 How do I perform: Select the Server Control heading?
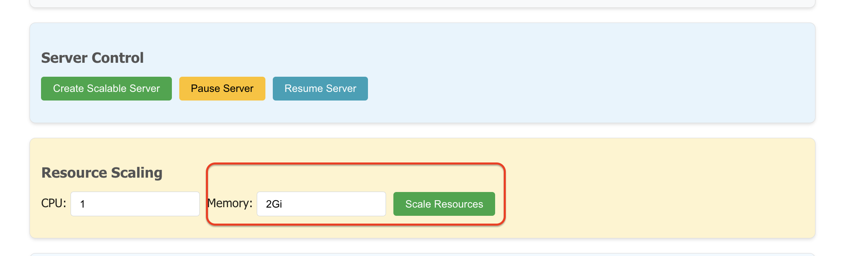92,58
